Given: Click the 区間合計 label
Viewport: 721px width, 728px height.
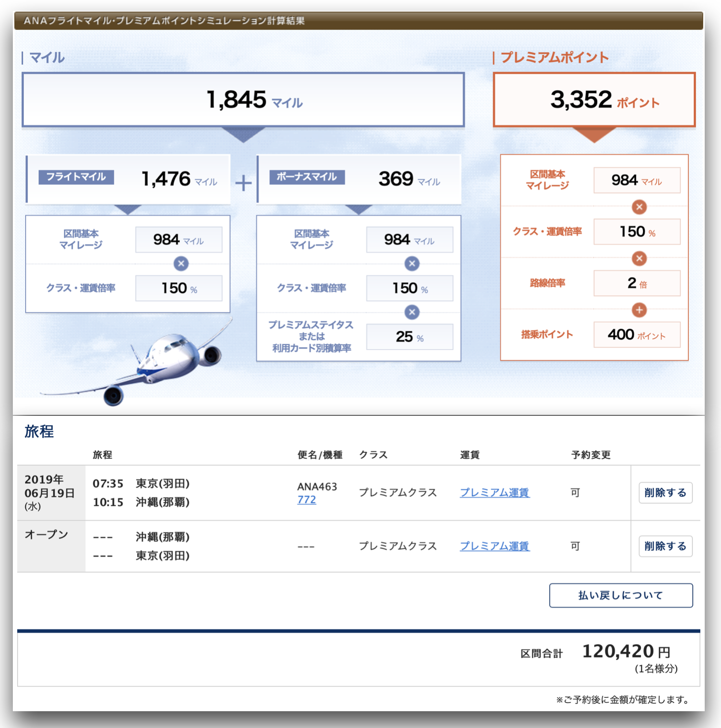Looking at the screenshot, I should pyautogui.click(x=541, y=653).
